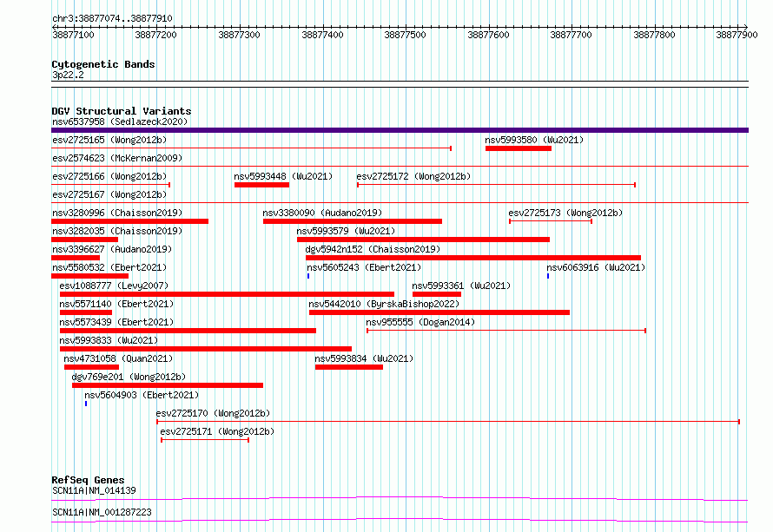Select the purple nsv6537958 variant bar
Image resolution: width=773 pixels, height=532 pixels.
400,130
